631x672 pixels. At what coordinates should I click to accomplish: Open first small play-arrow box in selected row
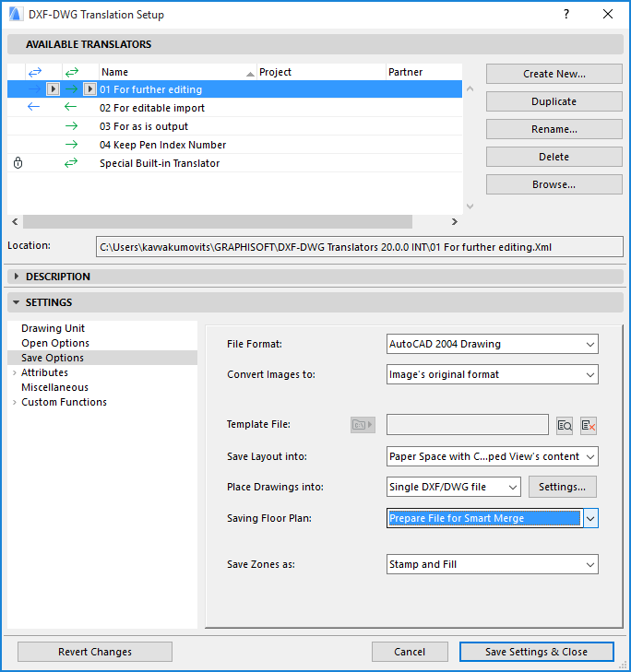(x=53, y=88)
